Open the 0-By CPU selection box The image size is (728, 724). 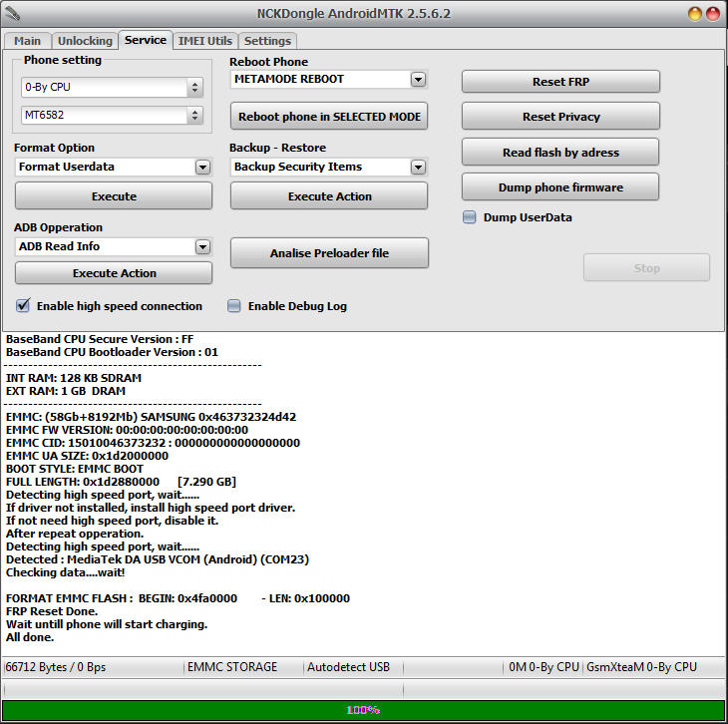[112, 87]
